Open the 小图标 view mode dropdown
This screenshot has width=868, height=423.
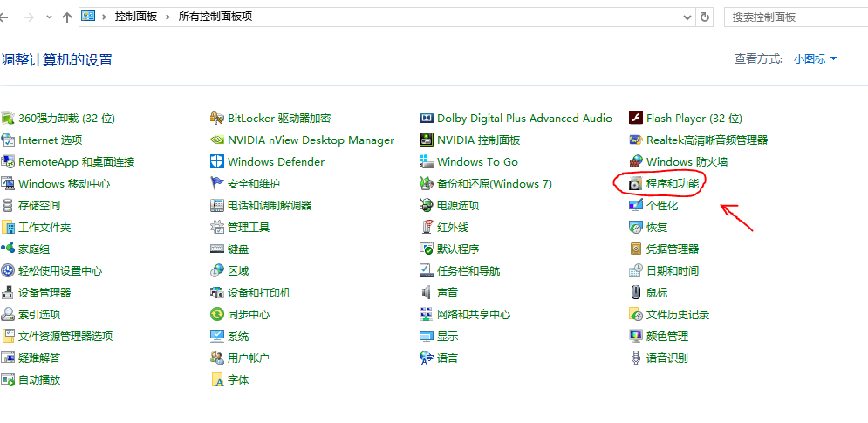[x=816, y=58]
